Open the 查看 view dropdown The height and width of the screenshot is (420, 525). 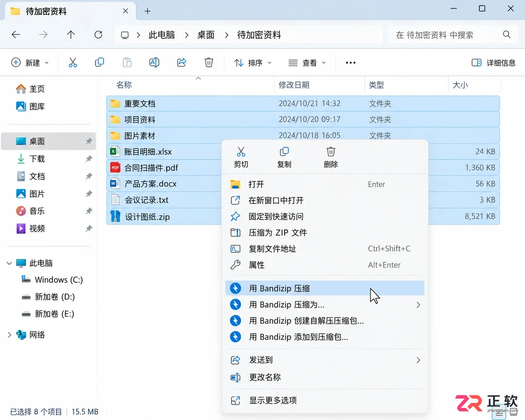307,63
